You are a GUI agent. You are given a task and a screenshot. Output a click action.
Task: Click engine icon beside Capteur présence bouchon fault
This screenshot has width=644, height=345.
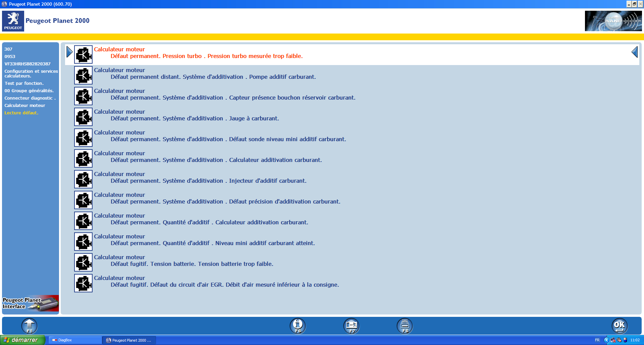83,96
